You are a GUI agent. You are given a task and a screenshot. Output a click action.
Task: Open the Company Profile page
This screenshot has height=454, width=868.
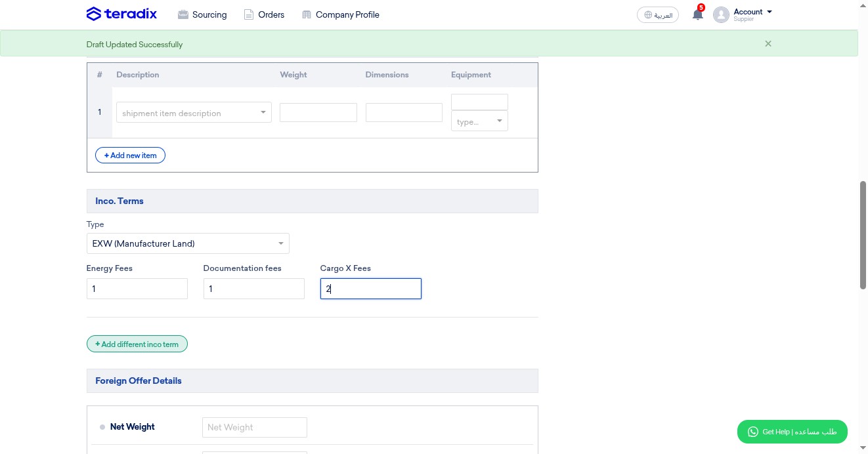click(340, 14)
